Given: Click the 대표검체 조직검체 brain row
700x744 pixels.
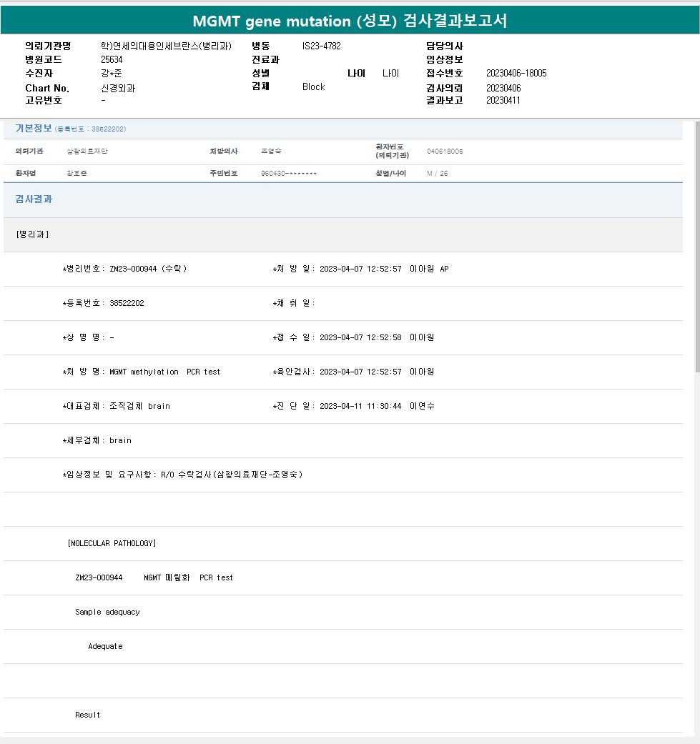Looking at the screenshot, I should point(117,406).
